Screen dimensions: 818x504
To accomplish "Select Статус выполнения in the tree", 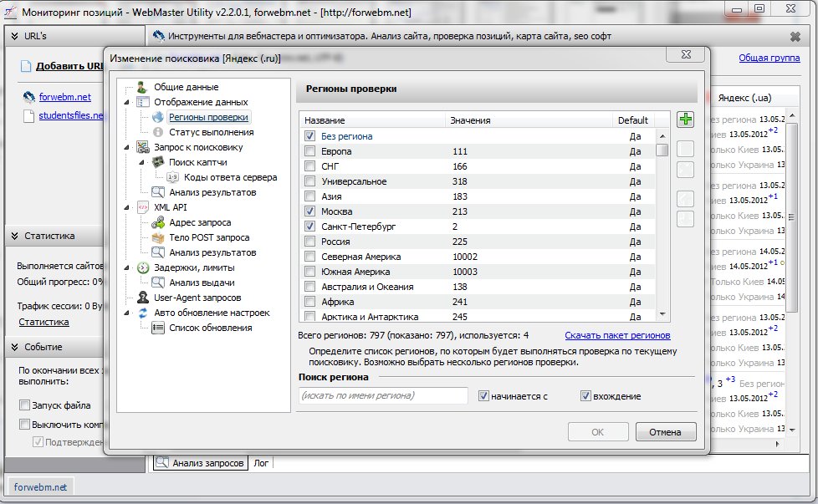I will pos(211,132).
